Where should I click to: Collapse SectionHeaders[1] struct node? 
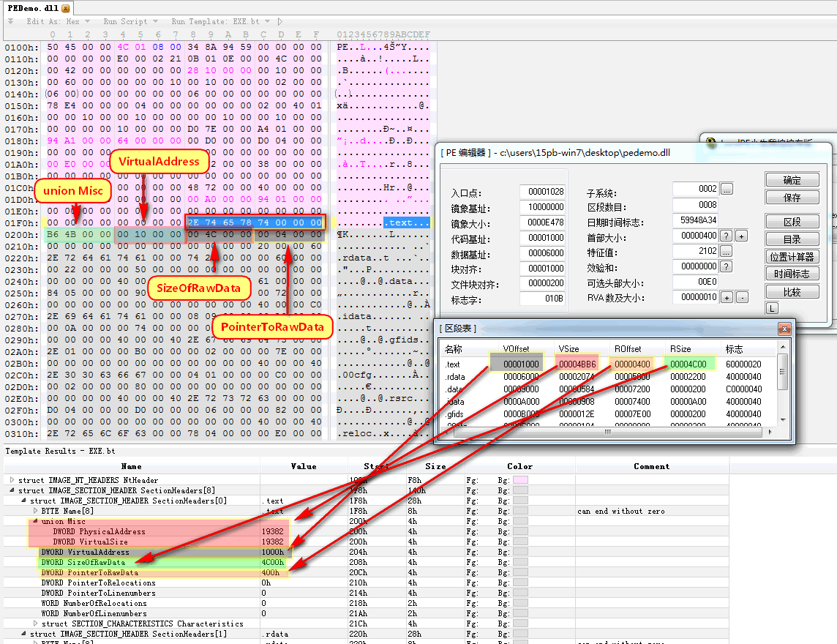[23, 634]
